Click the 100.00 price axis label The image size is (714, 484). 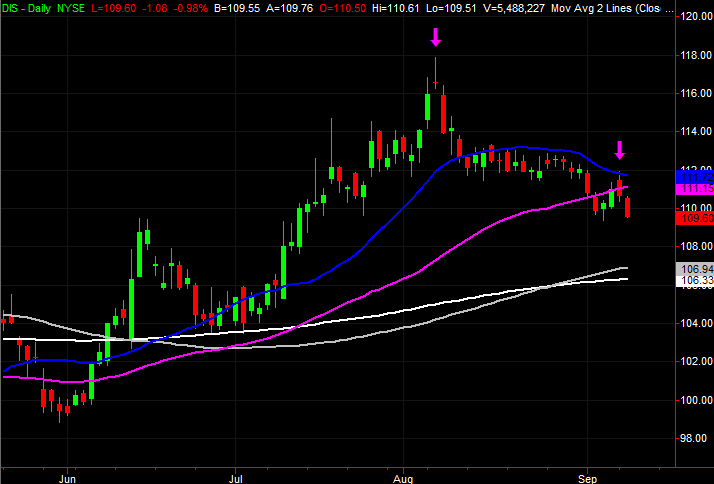tap(697, 400)
